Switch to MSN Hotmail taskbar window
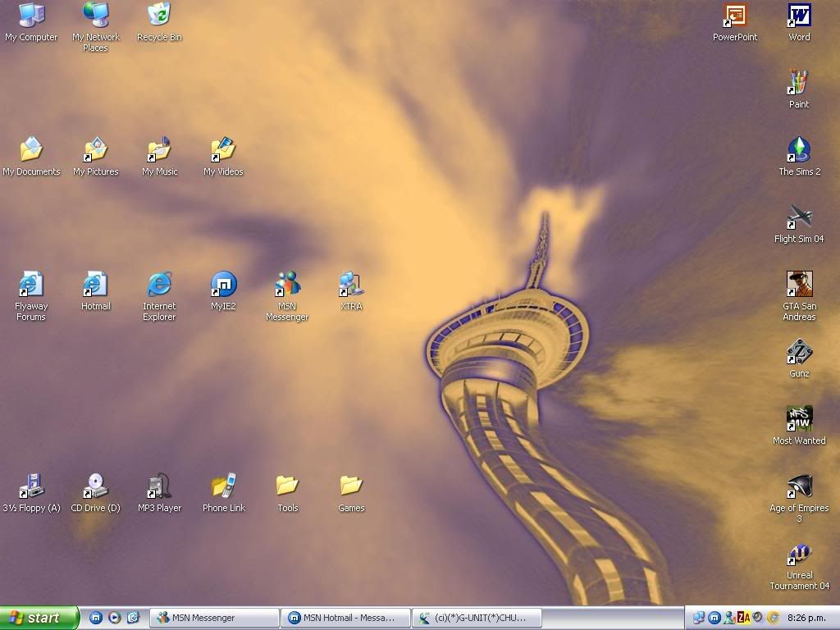The height and width of the screenshot is (630, 840). click(345, 618)
